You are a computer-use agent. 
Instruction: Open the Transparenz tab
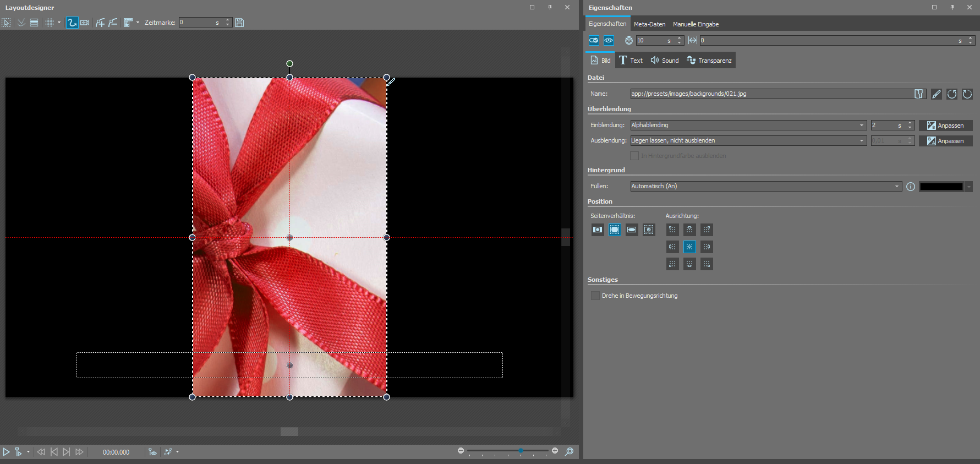709,61
